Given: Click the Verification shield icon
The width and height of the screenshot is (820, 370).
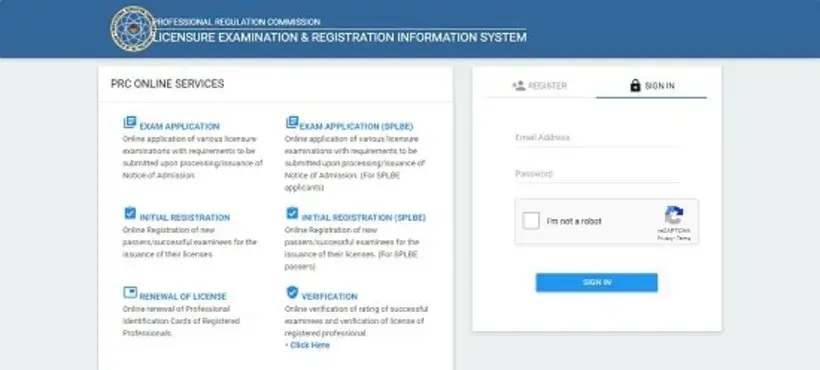Looking at the screenshot, I should (x=292, y=292).
